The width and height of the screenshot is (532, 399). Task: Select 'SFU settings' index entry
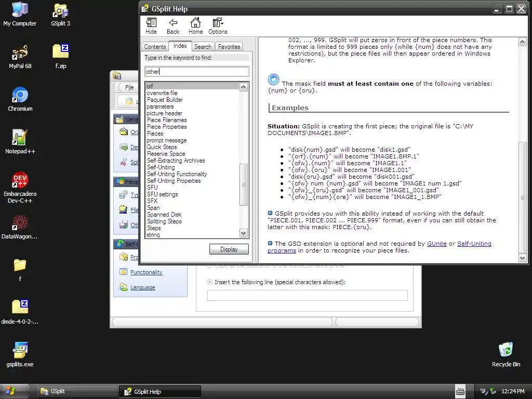point(162,194)
